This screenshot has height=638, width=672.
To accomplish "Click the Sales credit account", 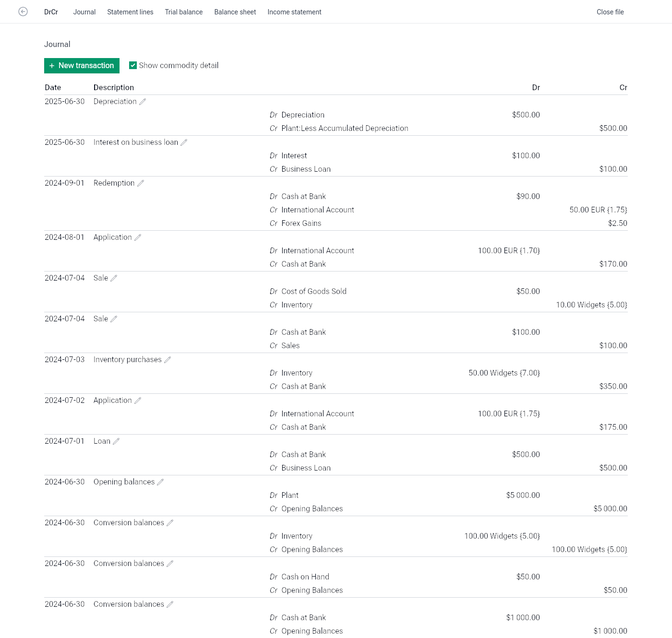I will tap(290, 346).
